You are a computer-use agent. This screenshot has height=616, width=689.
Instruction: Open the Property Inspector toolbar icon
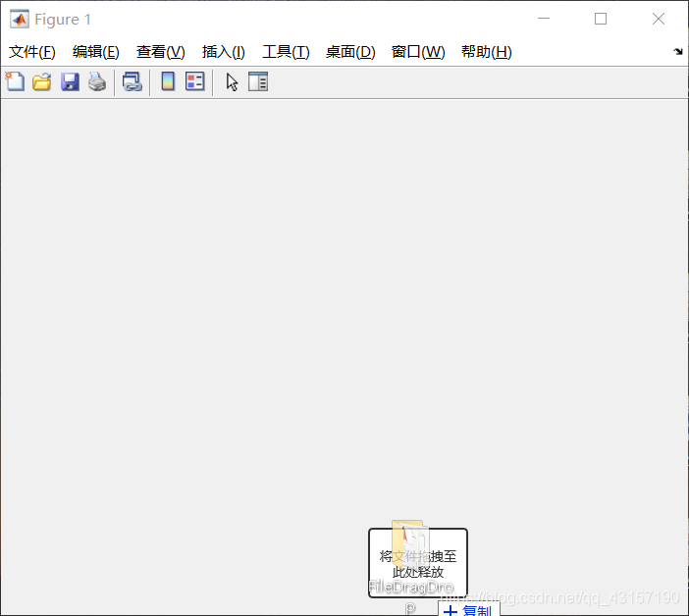tap(258, 82)
